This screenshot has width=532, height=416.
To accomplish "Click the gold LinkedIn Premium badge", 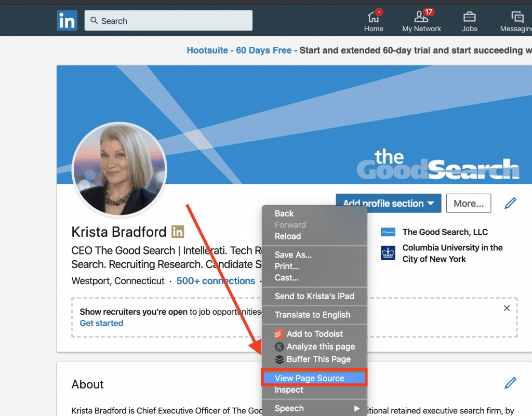I will pos(178,232).
